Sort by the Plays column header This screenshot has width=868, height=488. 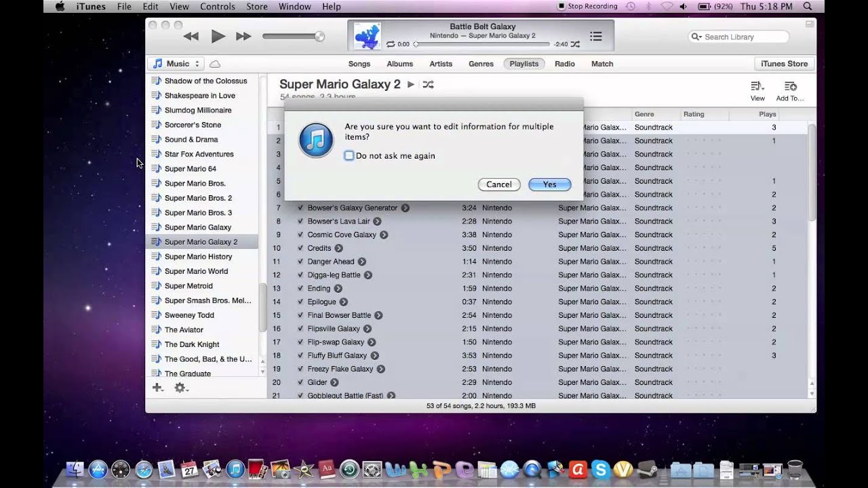click(x=768, y=115)
